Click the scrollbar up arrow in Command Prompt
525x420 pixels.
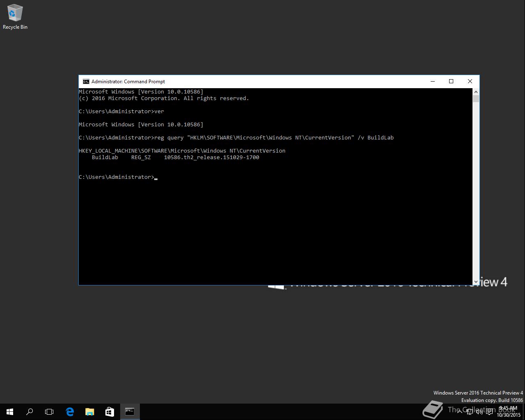click(476, 91)
